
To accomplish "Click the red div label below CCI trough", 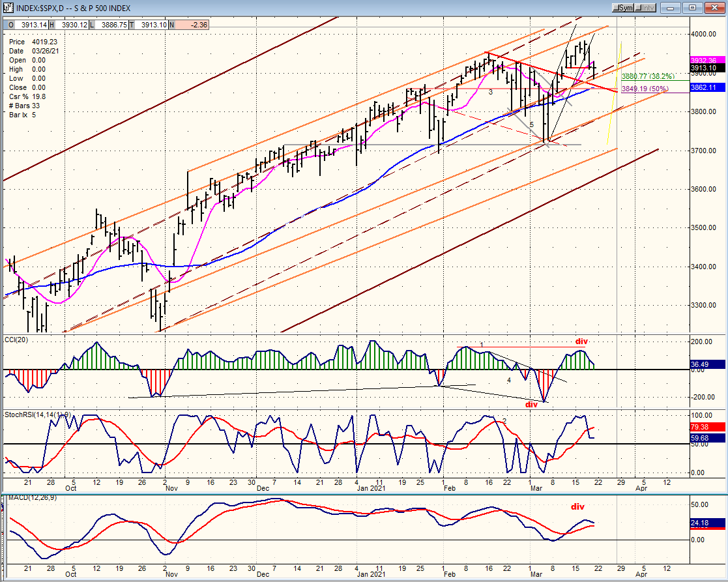I will (531, 405).
